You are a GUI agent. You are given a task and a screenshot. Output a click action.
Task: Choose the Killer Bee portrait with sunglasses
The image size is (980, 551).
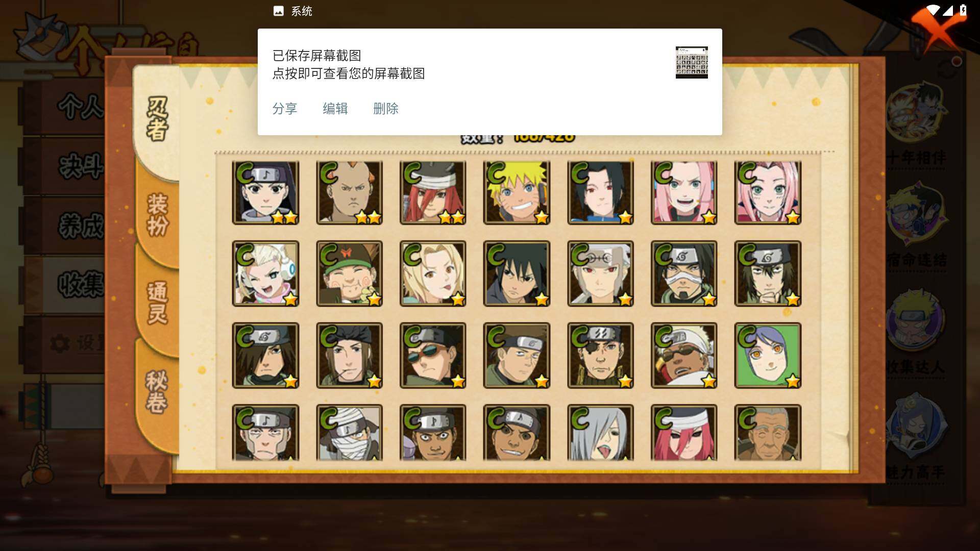[684, 356]
